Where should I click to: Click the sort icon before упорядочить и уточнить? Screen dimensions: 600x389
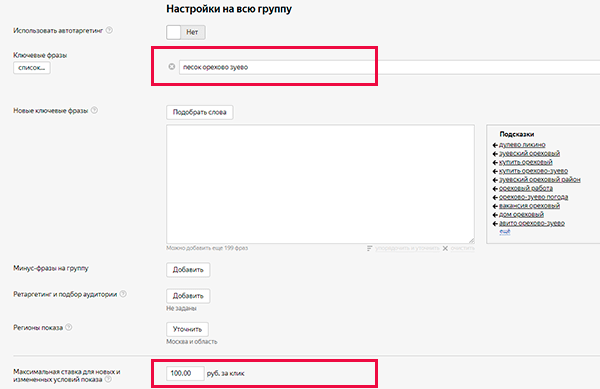tap(369, 248)
